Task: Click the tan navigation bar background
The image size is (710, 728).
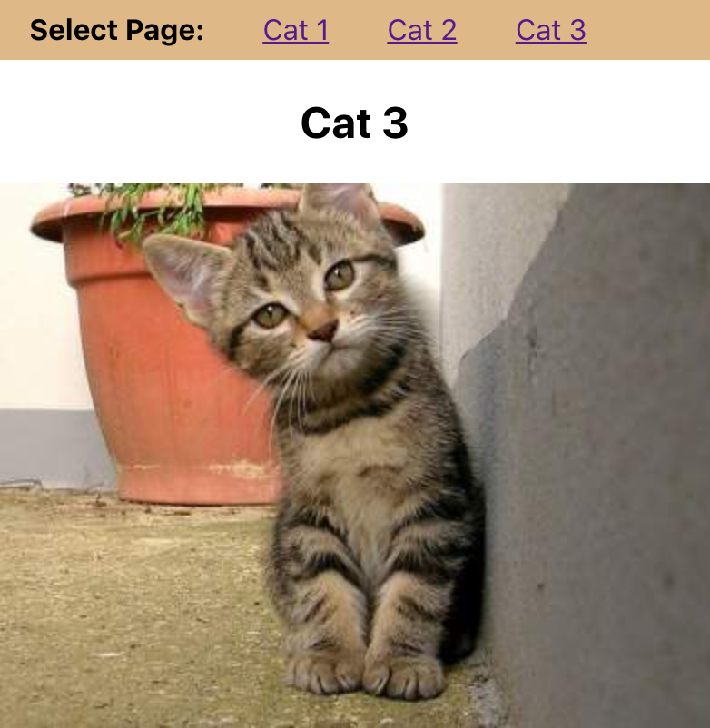Action: click(x=650, y=30)
